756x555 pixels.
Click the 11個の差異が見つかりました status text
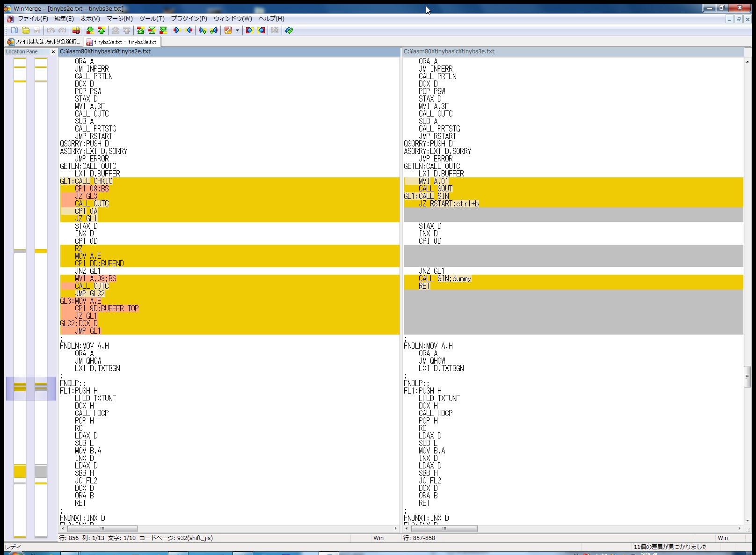pyautogui.click(x=670, y=547)
